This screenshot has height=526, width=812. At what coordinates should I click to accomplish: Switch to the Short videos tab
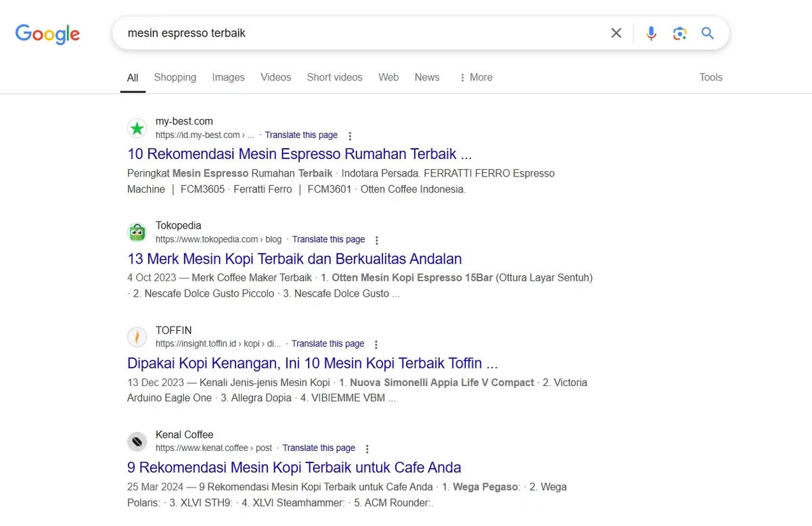click(335, 78)
